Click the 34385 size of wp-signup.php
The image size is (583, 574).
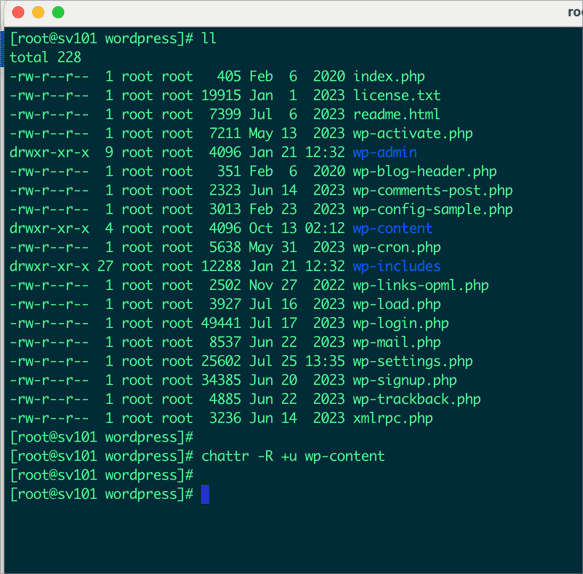click(x=221, y=380)
